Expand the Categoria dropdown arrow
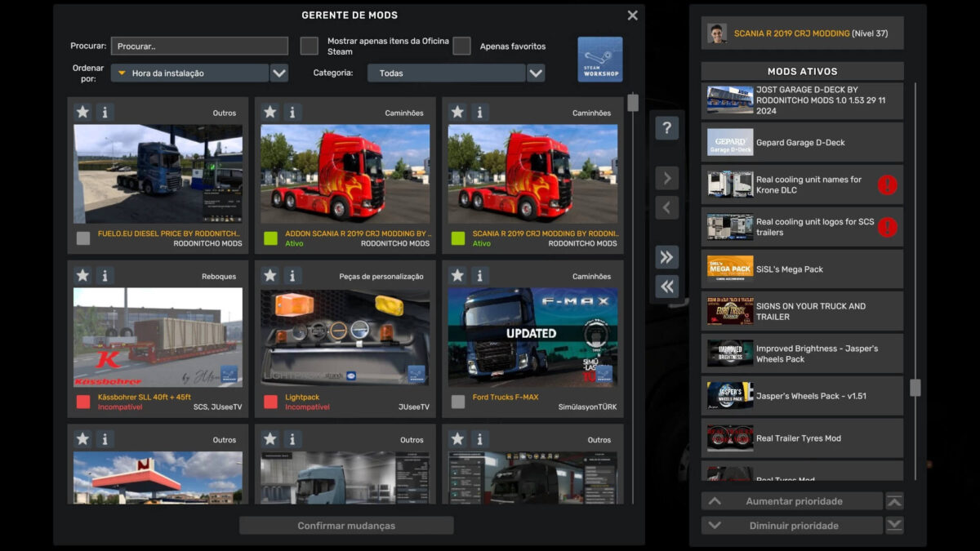The image size is (980, 551). 536,73
